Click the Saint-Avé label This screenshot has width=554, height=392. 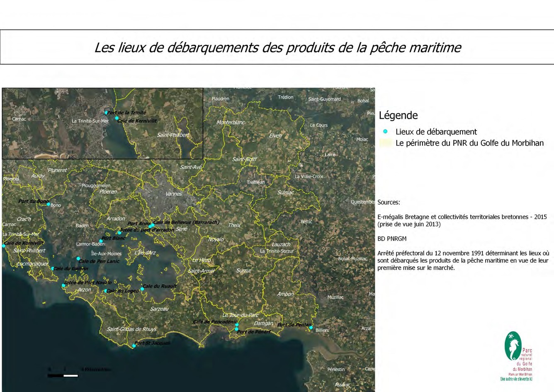[x=191, y=167]
